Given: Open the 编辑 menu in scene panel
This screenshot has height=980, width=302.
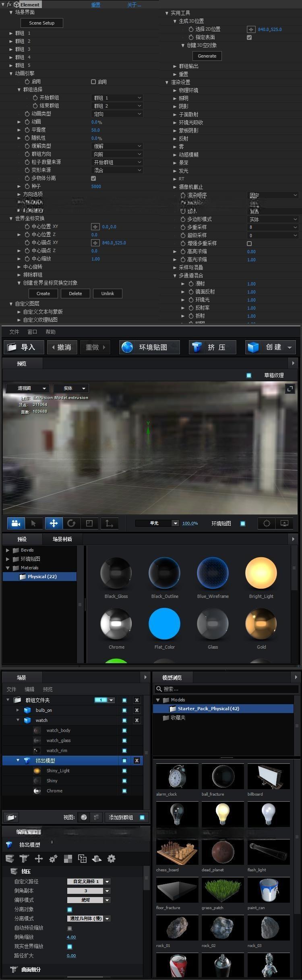Looking at the screenshot, I should coord(29,689).
